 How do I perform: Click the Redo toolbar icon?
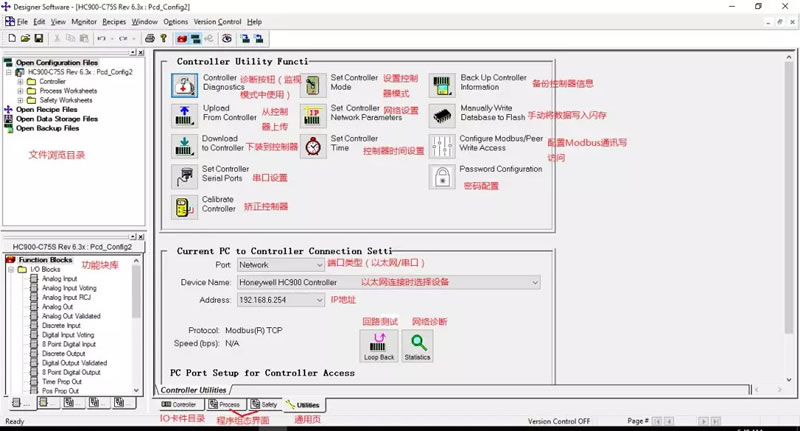123,38
